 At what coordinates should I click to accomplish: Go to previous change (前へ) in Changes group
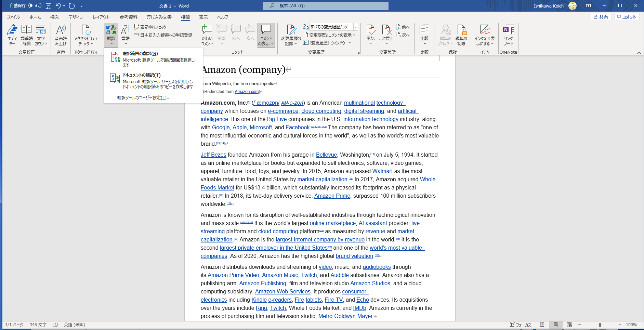pos(403,27)
